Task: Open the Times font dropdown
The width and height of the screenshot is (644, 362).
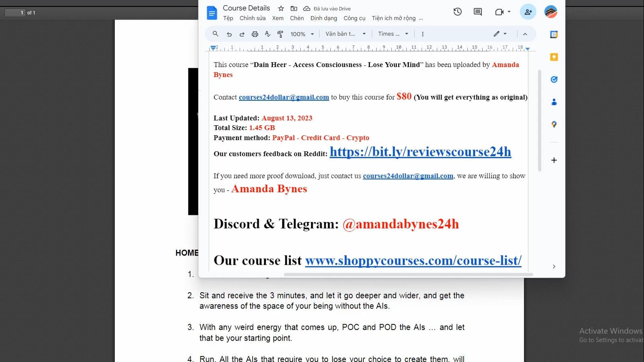Action: tap(393, 34)
